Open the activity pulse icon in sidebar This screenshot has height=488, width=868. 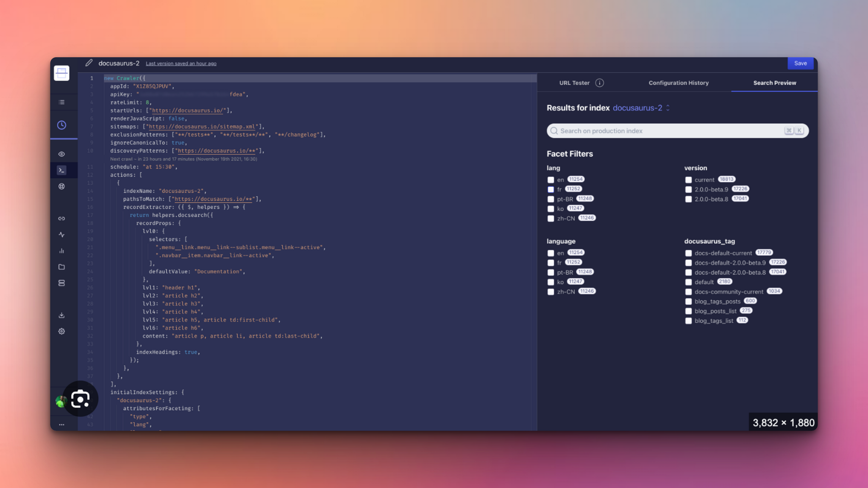click(x=62, y=234)
